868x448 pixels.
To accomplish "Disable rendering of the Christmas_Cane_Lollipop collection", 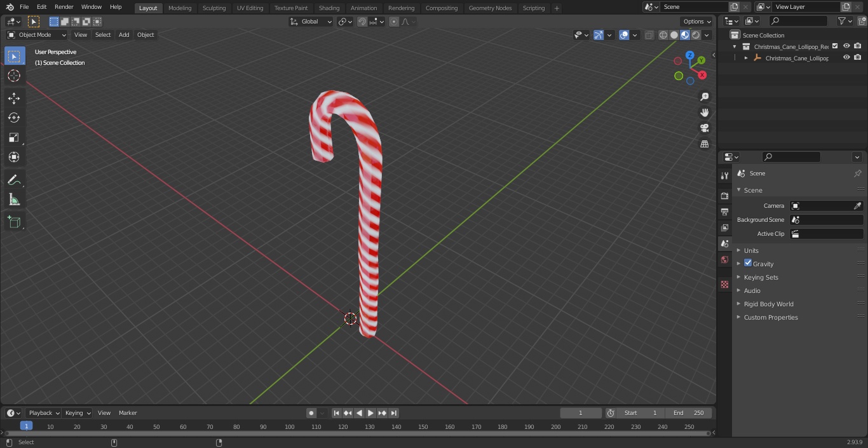I will coord(858,46).
